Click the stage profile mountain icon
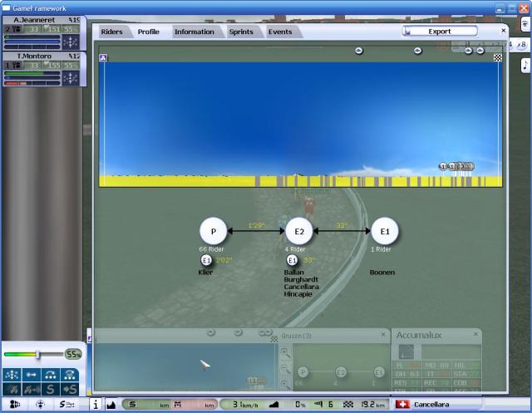532x413 pixels. (x=112, y=404)
